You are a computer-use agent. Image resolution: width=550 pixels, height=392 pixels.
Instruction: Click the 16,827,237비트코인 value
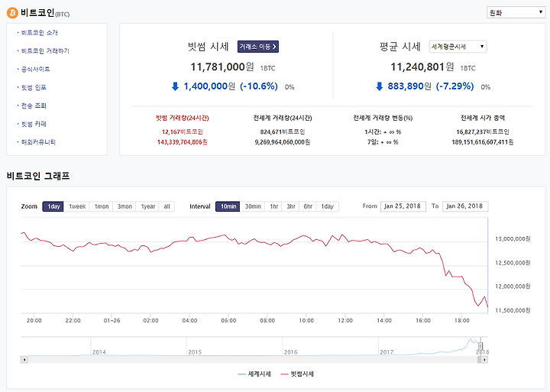483,132
